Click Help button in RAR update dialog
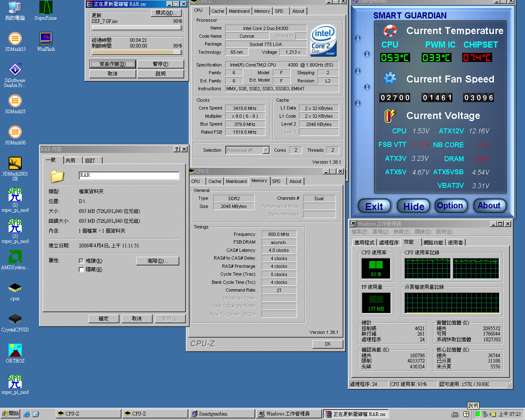The height and width of the screenshot is (420, 525). (160, 74)
